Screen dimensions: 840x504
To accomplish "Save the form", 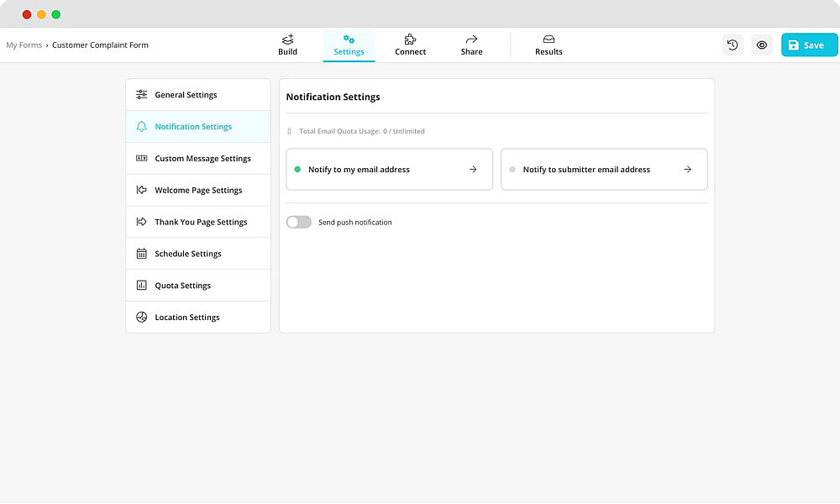I will coord(809,45).
